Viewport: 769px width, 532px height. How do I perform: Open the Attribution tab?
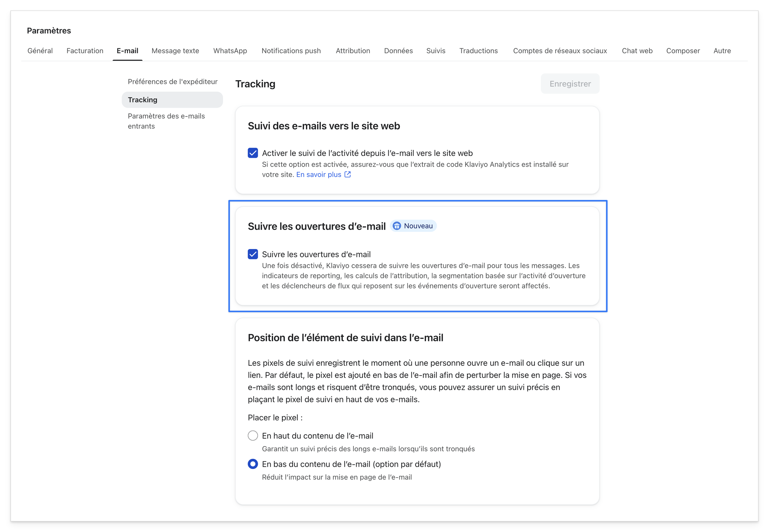(353, 51)
